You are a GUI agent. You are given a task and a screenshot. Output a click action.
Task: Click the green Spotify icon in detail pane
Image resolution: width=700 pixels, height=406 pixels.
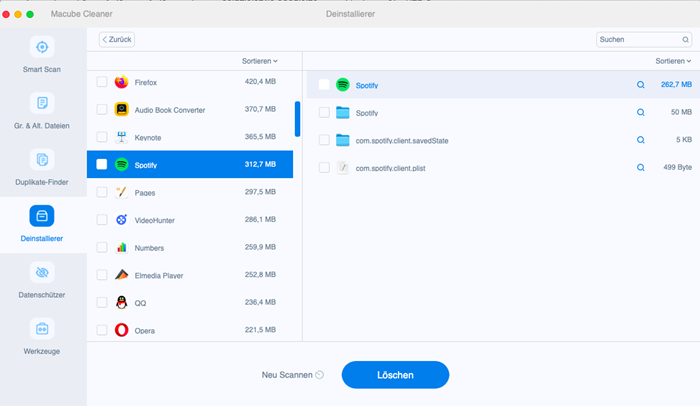(342, 84)
